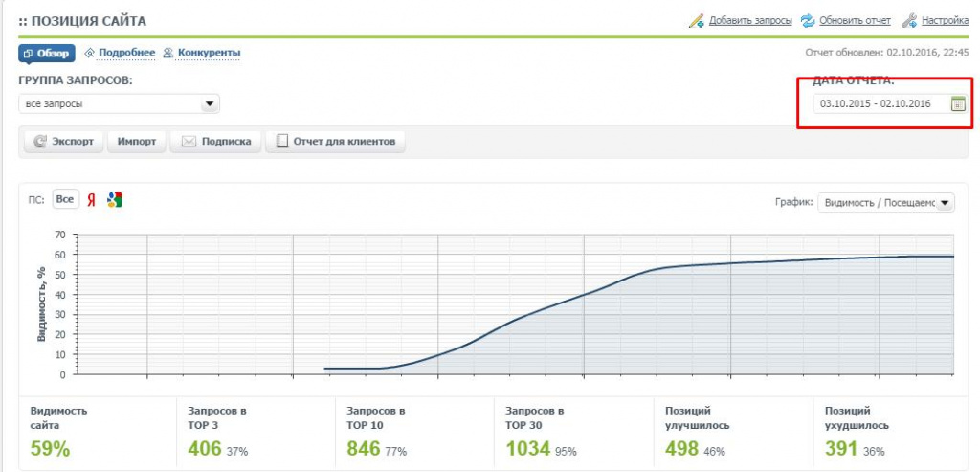Switch to the Обзор tab
The width and height of the screenshot is (980, 472).
pyautogui.click(x=47, y=53)
